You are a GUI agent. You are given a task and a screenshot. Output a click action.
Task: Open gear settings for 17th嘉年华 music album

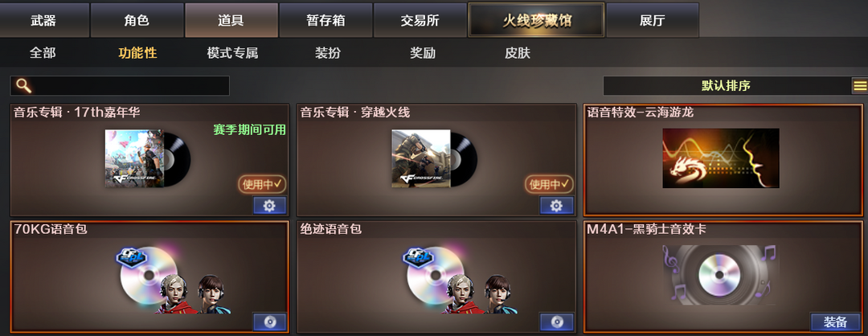[x=269, y=206]
